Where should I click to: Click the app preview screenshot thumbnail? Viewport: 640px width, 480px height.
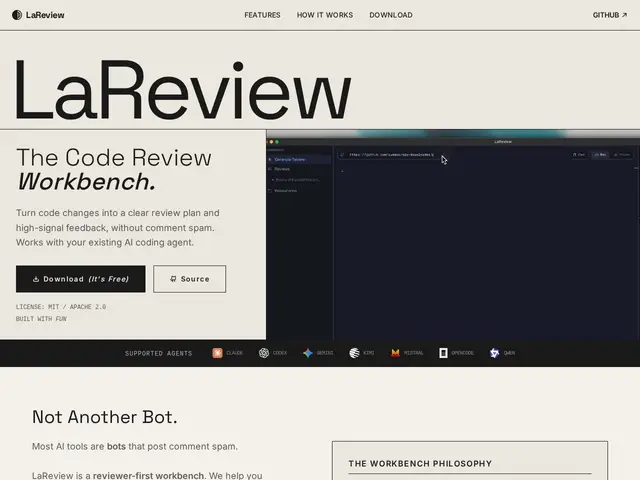pos(453,235)
